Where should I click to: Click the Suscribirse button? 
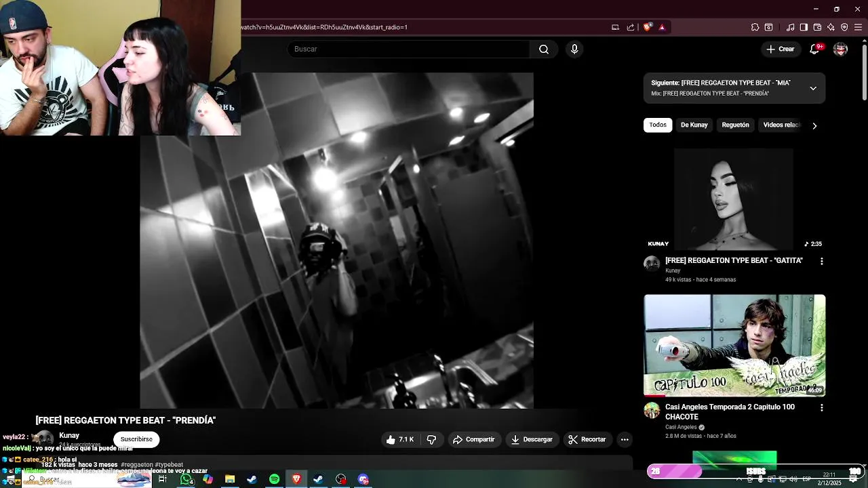pyautogui.click(x=136, y=439)
